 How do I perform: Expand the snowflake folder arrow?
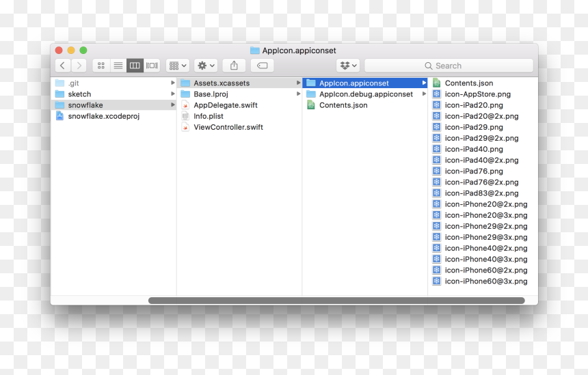coord(172,105)
